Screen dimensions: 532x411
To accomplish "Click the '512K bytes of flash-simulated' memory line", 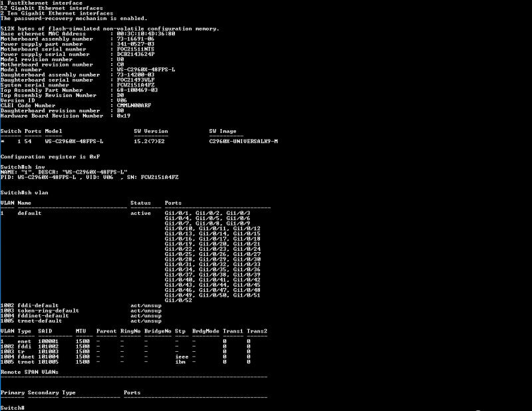I will point(110,29).
